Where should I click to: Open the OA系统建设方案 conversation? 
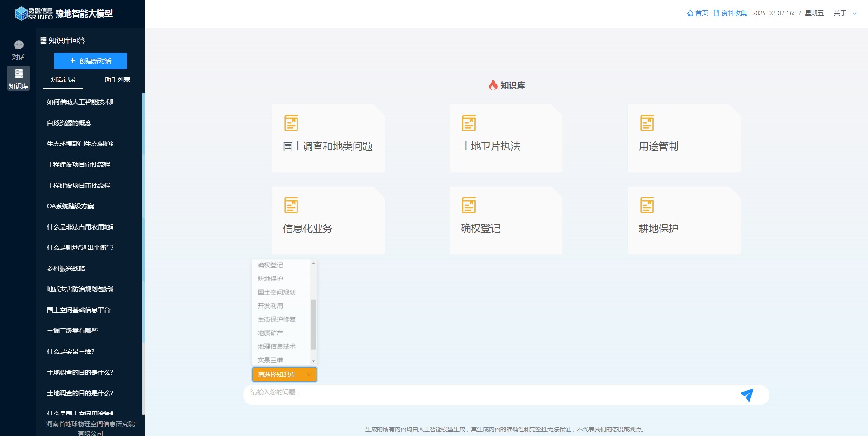71,206
